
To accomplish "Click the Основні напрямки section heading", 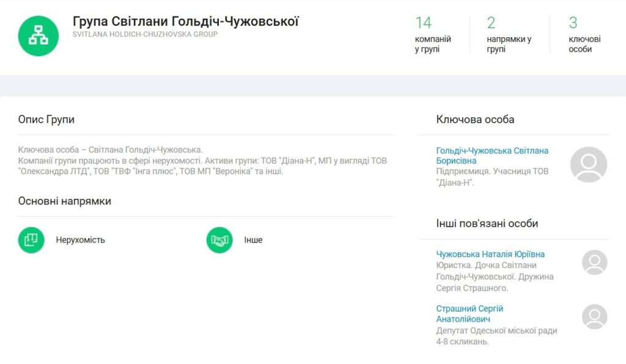I will pos(65,201).
